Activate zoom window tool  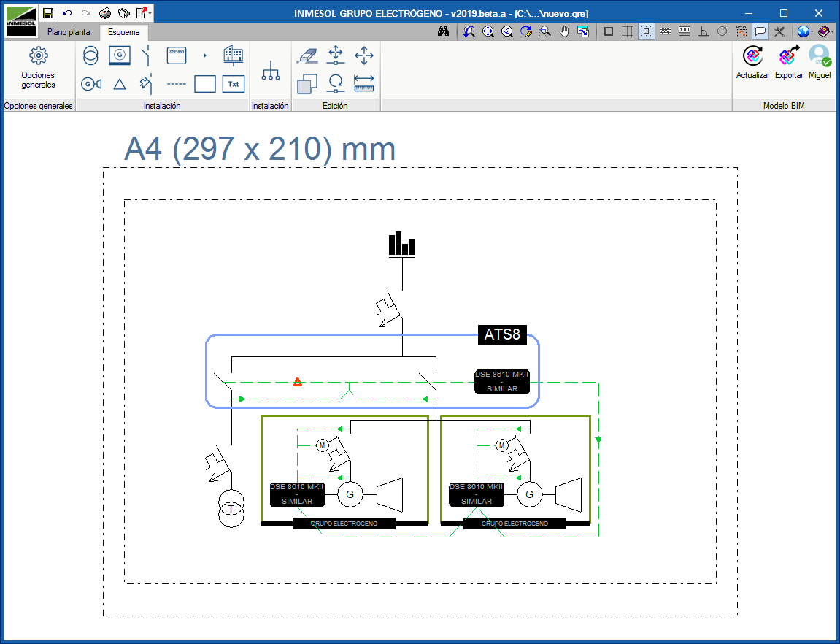[x=545, y=31]
